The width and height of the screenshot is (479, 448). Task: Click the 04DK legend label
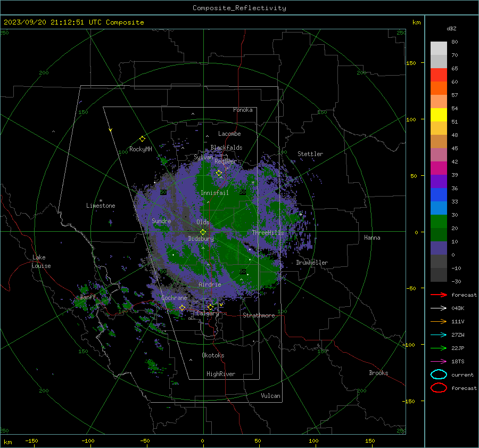458,308
